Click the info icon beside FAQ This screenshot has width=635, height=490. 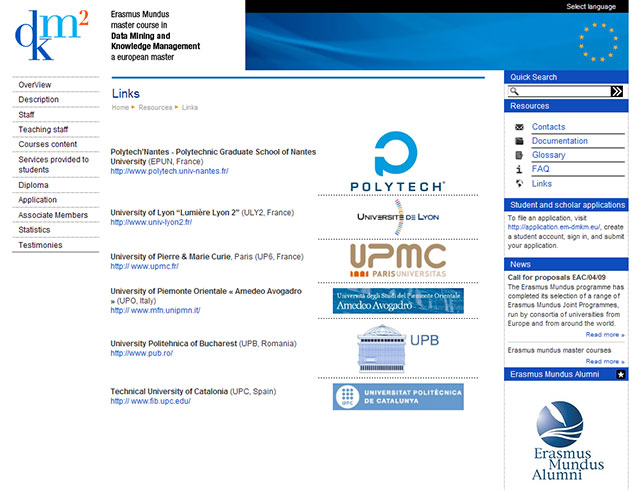click(519, 169)
